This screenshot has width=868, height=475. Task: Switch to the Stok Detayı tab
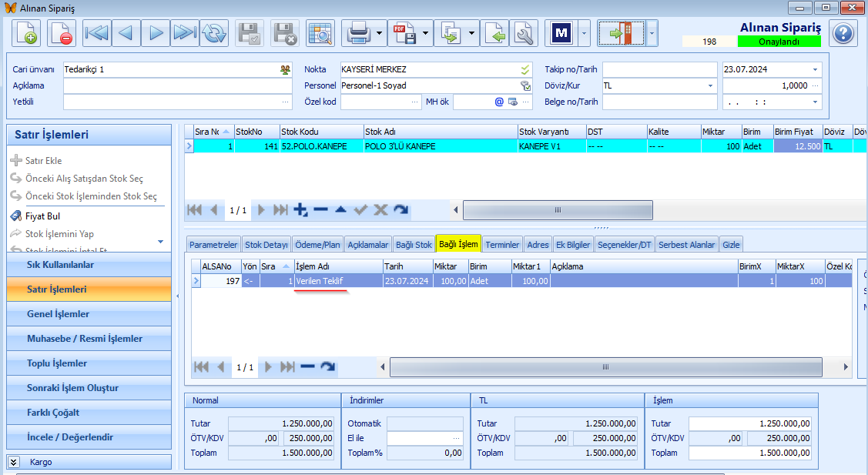tap(266, 245)
